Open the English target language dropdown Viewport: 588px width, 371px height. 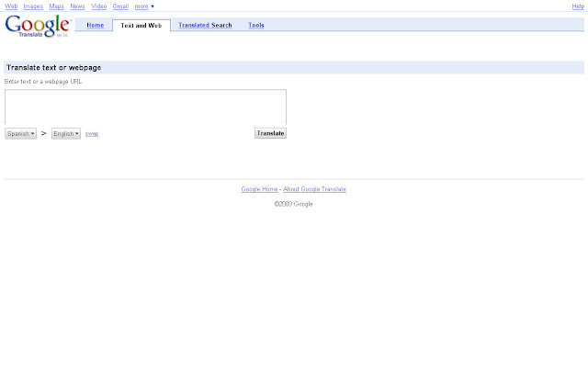coord(66,133)
